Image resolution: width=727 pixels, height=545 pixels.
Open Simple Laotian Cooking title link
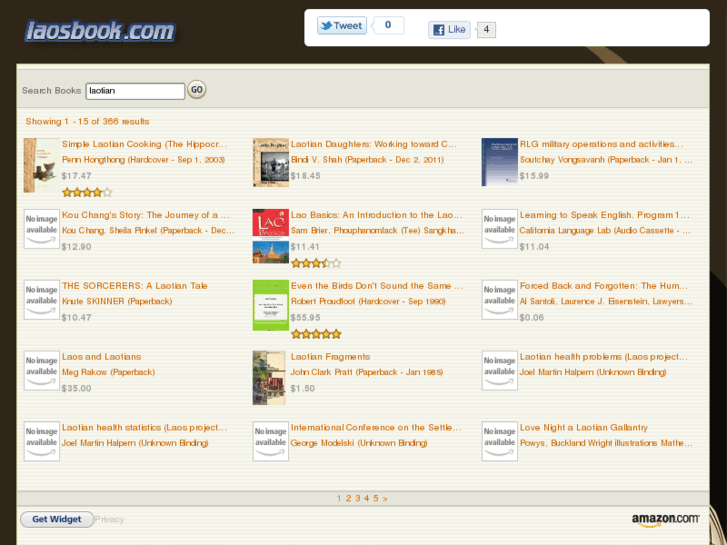[145, 144]
